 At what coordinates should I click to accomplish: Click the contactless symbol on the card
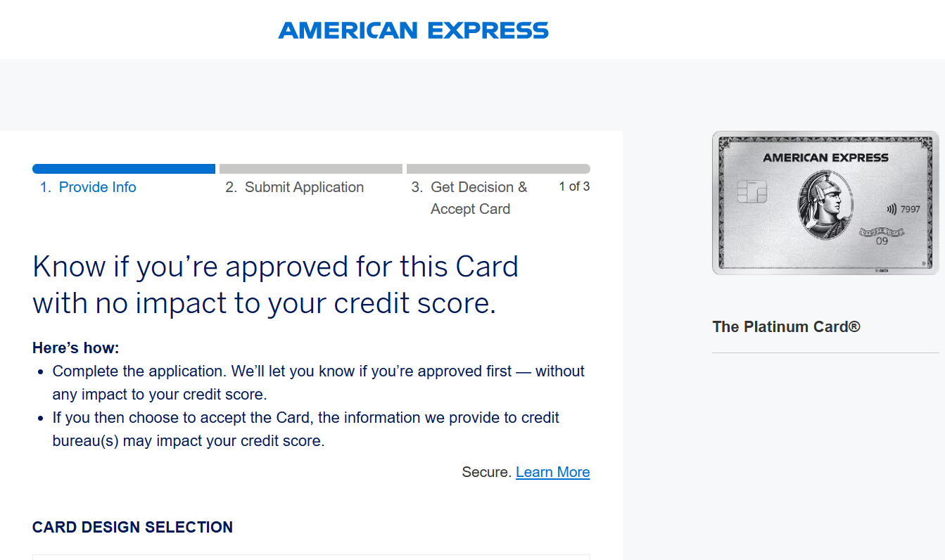(x=892, y=209)
